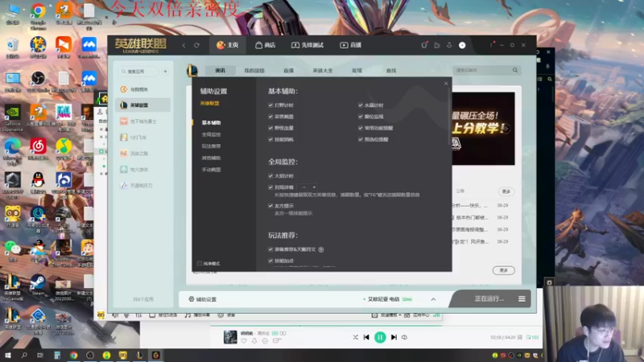
Task: Skip to previous track in the music player
Action: [366, 337]
